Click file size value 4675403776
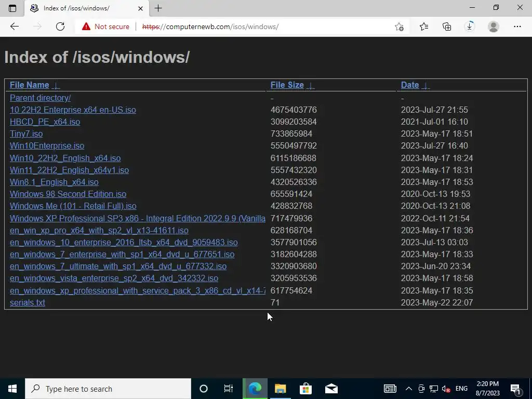532x399 pixels. point(294,110)
